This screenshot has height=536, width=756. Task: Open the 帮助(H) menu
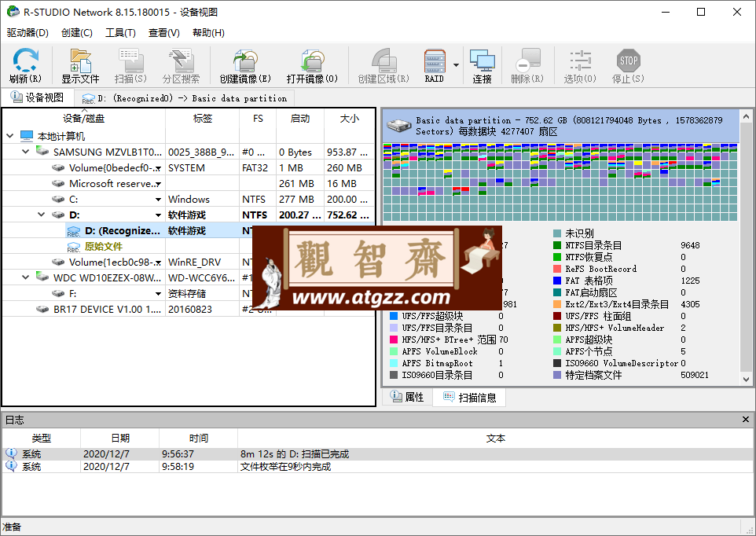click(x=208, y=33)
